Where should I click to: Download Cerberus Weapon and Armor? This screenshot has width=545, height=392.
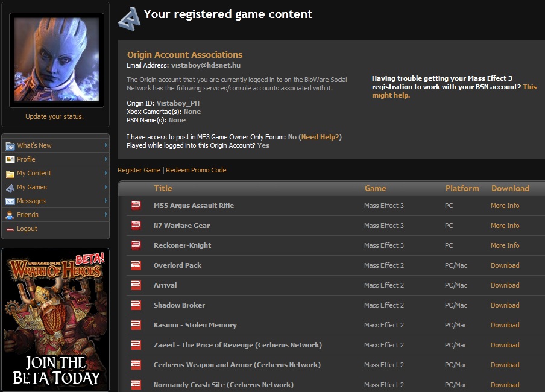(x=505, y=364)
